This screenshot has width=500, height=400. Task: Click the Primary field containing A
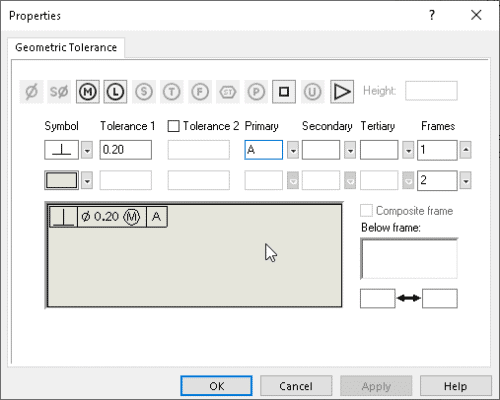[x=264, y=150]
